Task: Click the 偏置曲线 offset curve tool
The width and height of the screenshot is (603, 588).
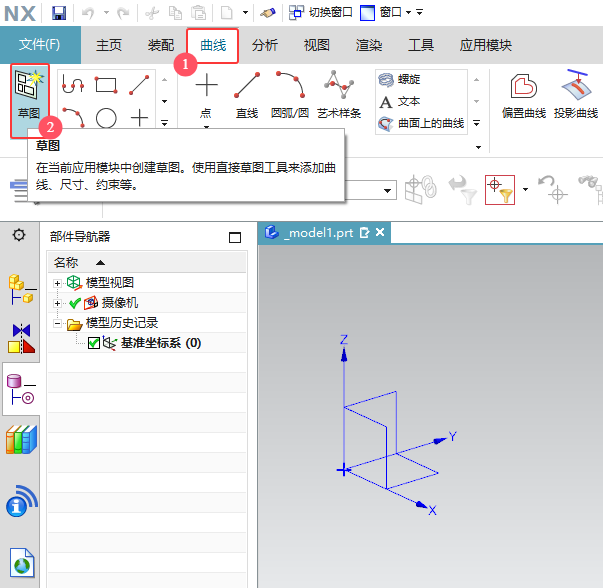Action: [x=524, y=96]
